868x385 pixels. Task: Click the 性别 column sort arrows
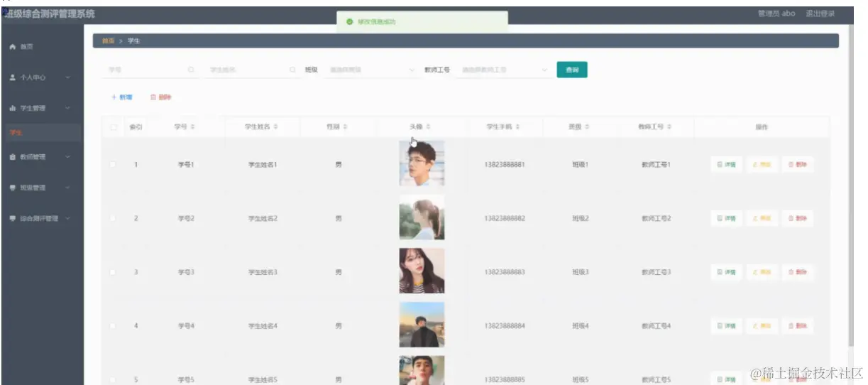(345, 126)
